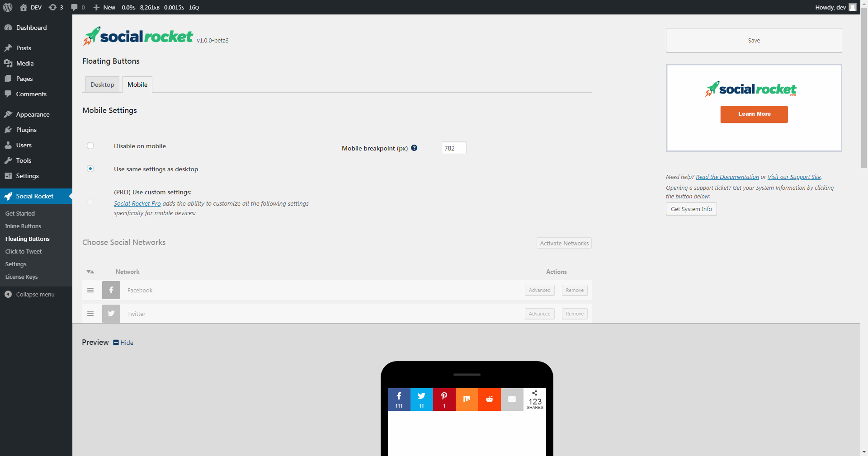Click the Mobile breakpoint input field

click(x=454, y=148)
